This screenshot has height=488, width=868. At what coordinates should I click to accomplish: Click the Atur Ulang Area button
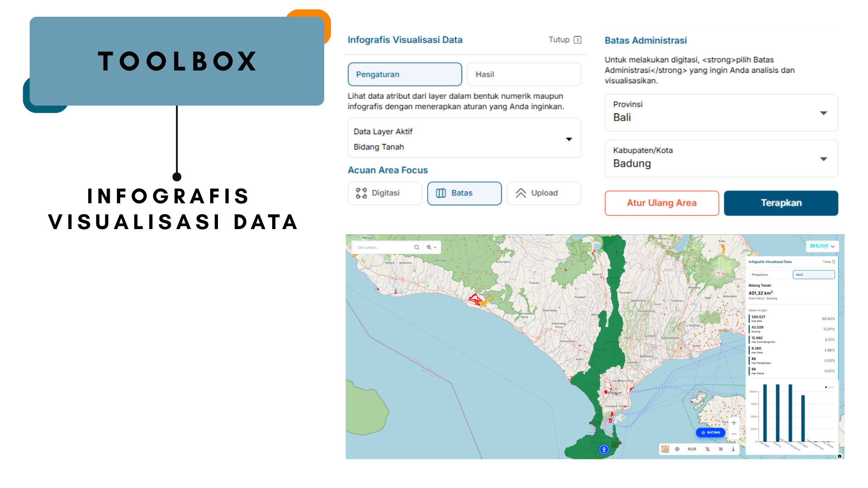662,203
